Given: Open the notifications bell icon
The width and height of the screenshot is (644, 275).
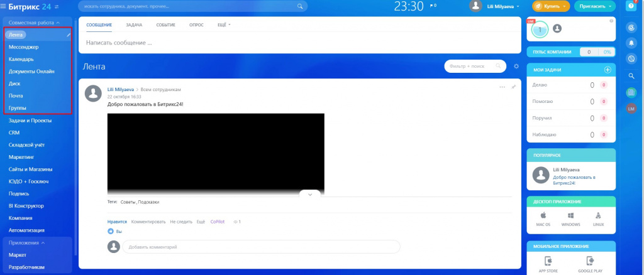Looking at the screenshot, I should (631, 43).
